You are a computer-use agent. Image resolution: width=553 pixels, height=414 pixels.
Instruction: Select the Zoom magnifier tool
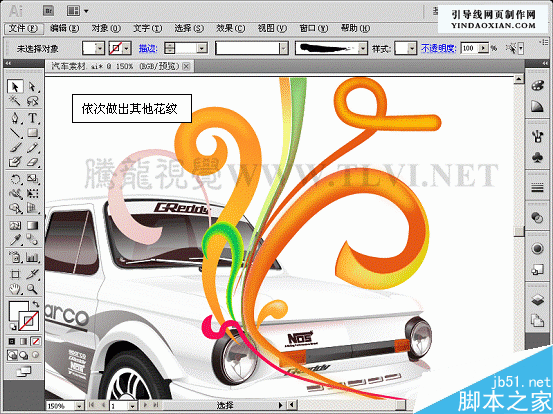pos(32,289)
